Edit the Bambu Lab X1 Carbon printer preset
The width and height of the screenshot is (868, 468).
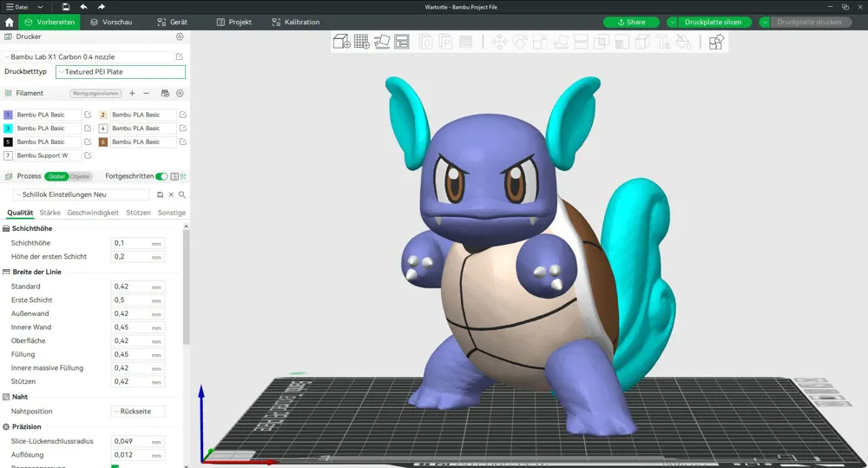click(x=180, y=56)
